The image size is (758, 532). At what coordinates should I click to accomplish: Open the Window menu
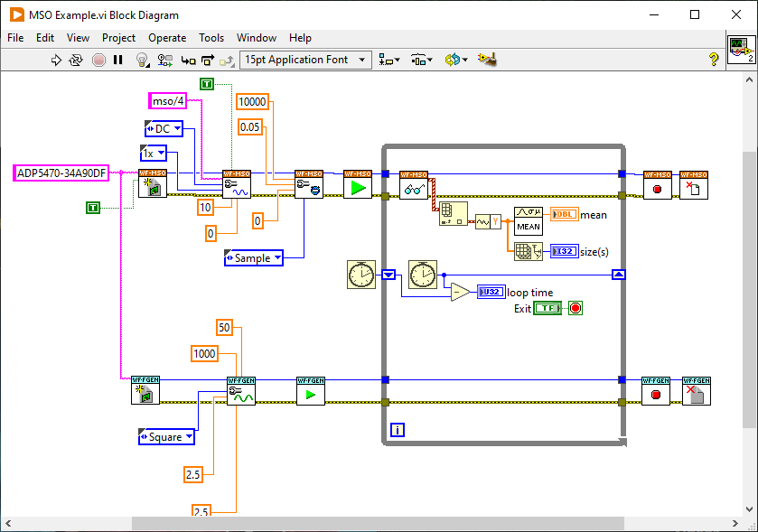click(x=257, y=38)
